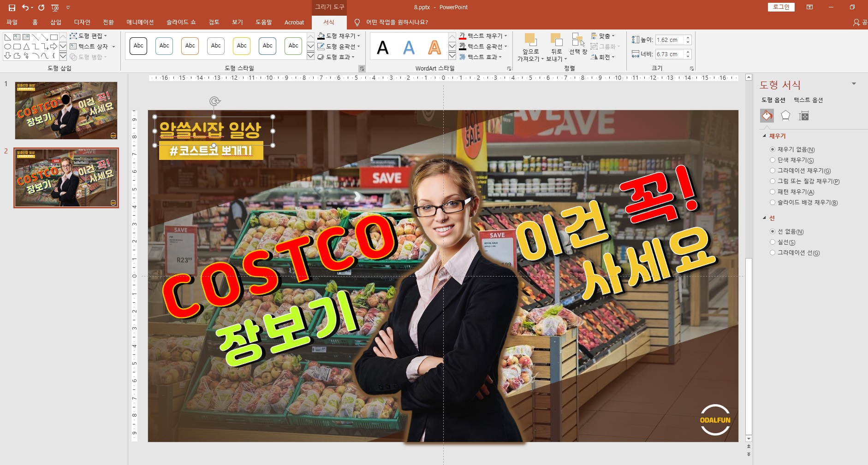Open the Shape Fill (도형 채우기) paint bucket
The image size is (868, 465).
tap(321, 35)
